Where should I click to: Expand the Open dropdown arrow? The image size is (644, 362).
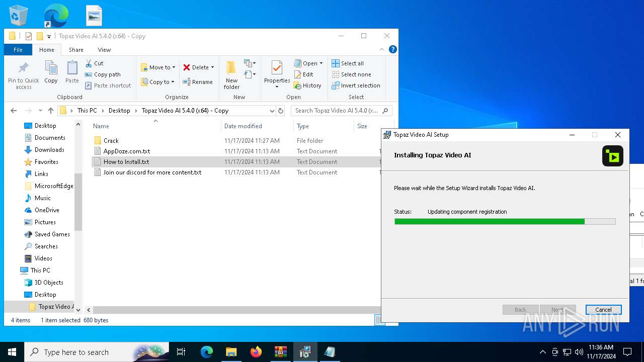tap(321, 63)
